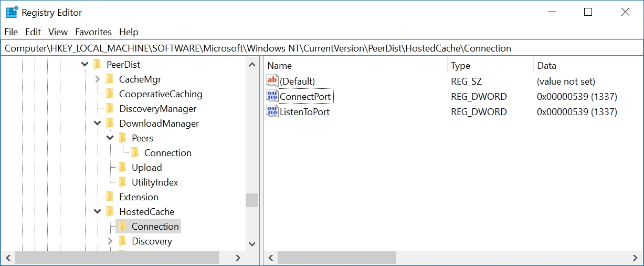Image resolution: width=644 pixels, height=266 pixels.
Task: Collapse the HostedCache tree node
Action: 98,212
